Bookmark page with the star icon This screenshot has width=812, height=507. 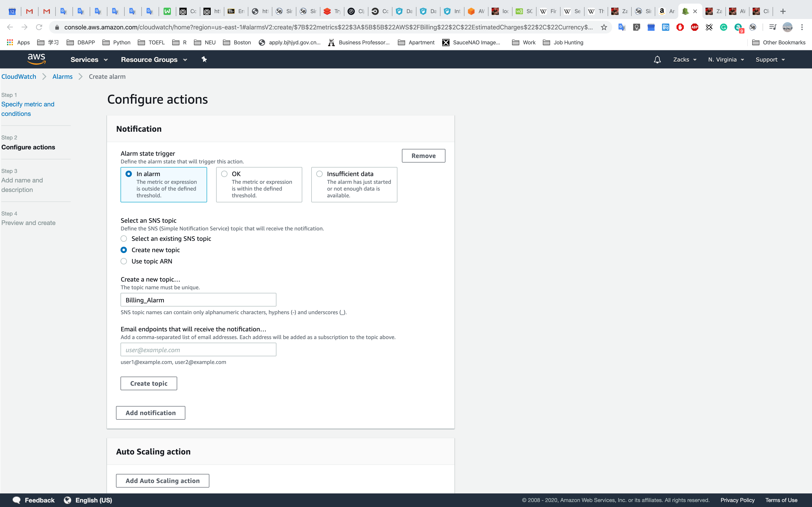604,27
